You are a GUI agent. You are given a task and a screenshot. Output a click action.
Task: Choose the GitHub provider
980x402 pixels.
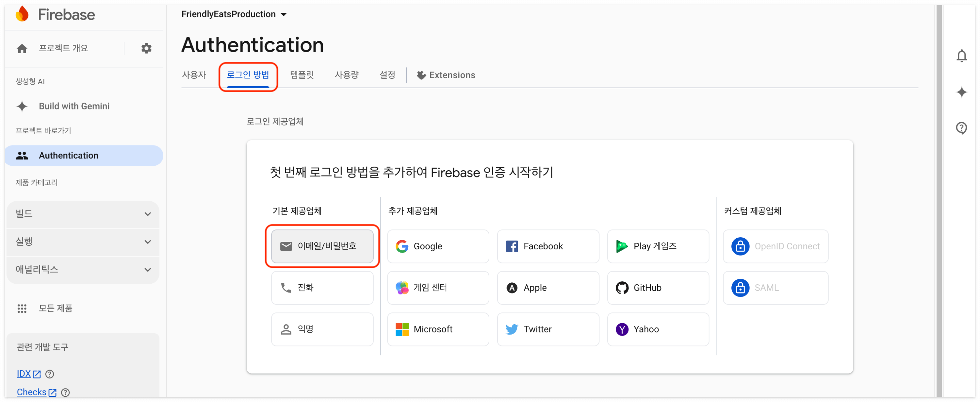point(658,288)
